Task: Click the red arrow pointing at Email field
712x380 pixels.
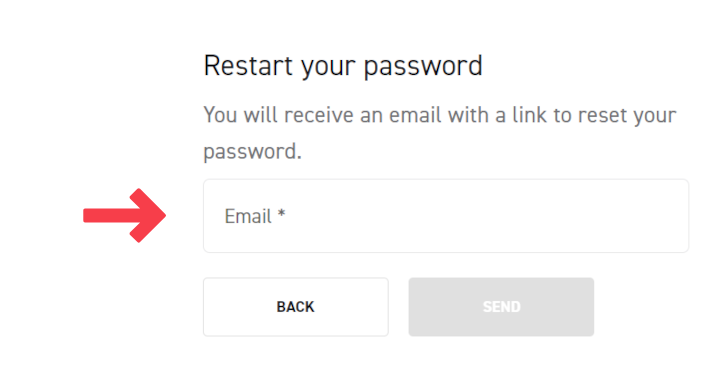Action: coord(124,216)
